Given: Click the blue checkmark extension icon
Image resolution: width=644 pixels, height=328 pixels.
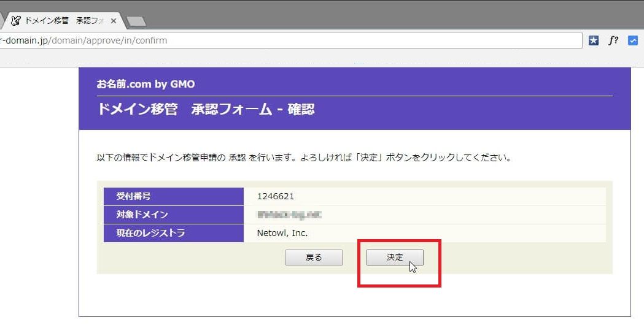Looking at the screenshot, I should tap(633, 41).
